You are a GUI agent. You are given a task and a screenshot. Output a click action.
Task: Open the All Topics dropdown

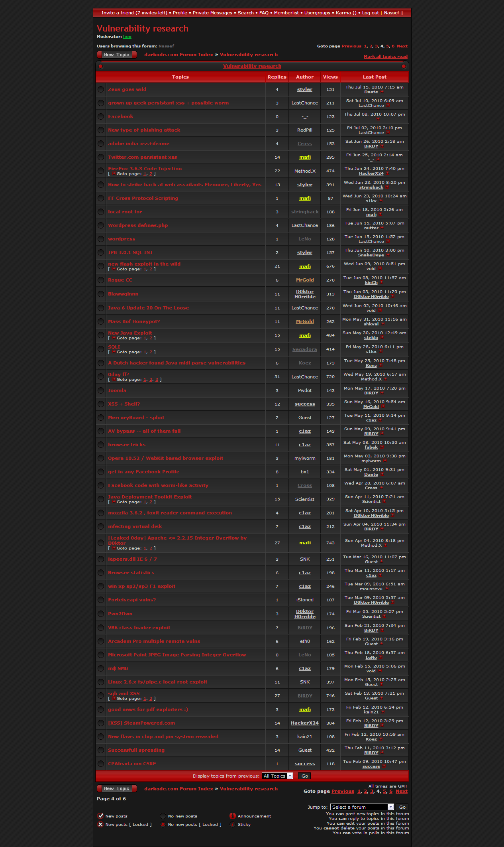pyautogui.click(x=277, y=776)
